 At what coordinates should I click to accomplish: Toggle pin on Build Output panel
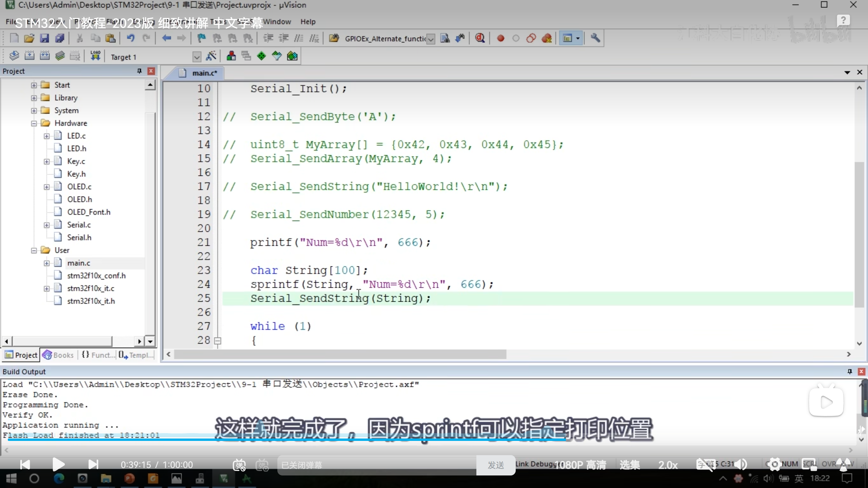[x=850, y=371]
